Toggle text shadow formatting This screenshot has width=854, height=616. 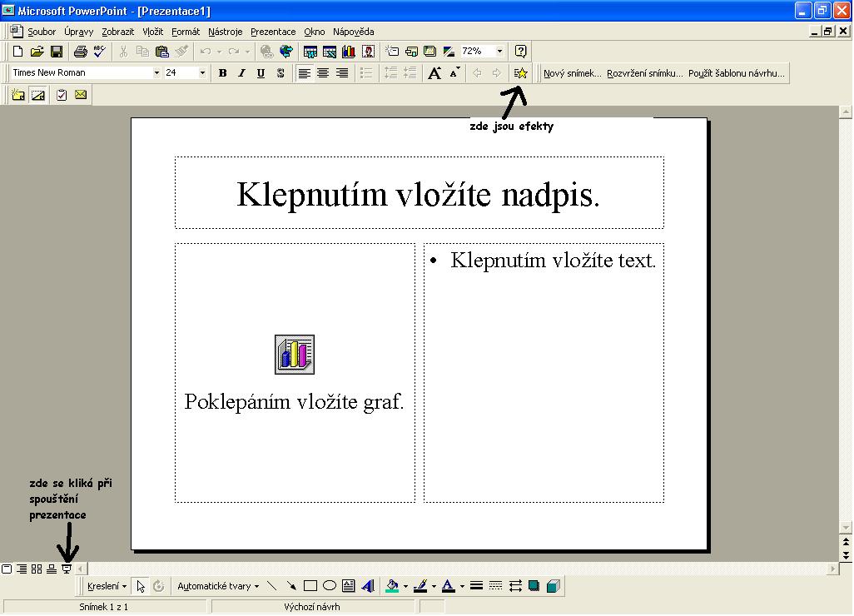280,73
